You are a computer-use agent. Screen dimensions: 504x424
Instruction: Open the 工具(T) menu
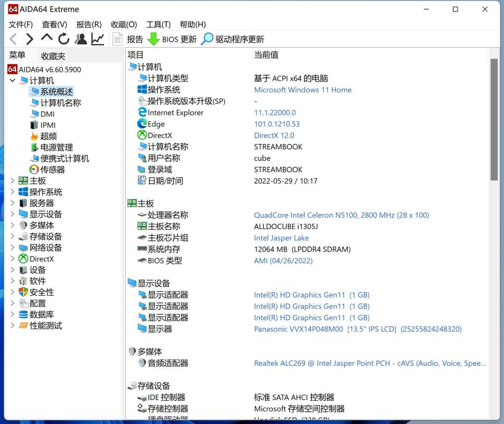[158, 24]
